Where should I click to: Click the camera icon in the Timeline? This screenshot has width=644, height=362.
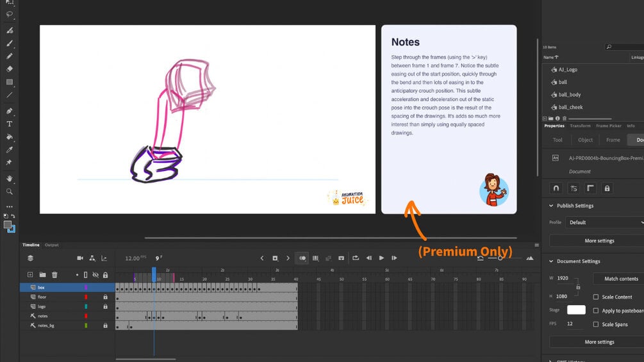click(80, 258)
